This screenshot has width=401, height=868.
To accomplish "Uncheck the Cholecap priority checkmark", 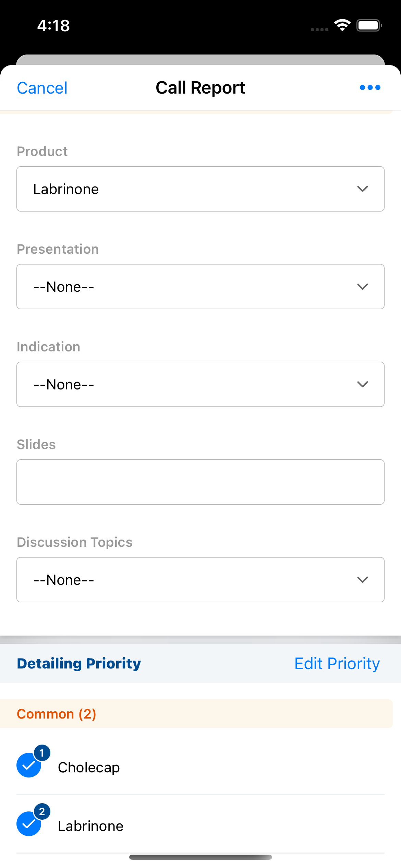I will [28, 765].
